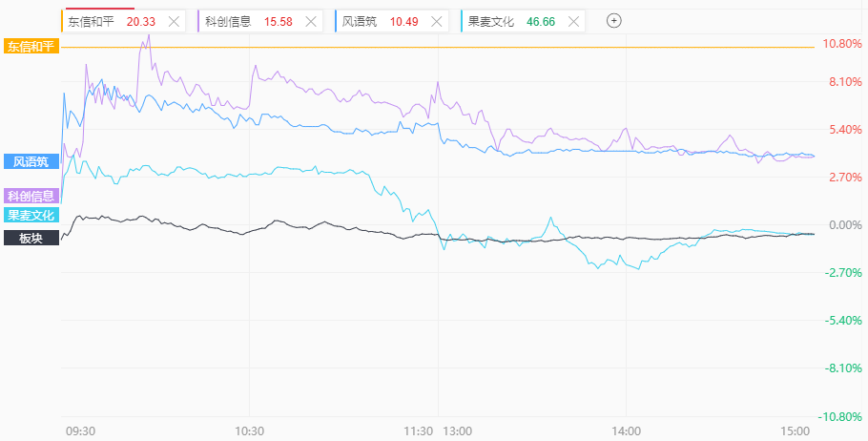Screen dimensions: 868x441
Task: Click the orange 东信和平 line label
Action: pos(31,47)
